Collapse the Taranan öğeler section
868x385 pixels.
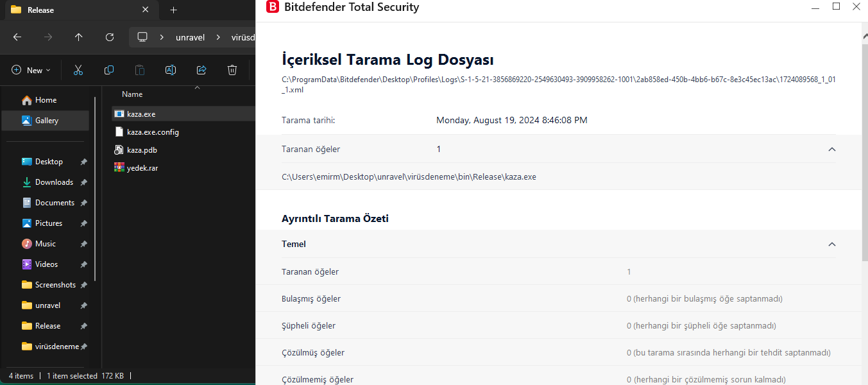click(832, 149)
